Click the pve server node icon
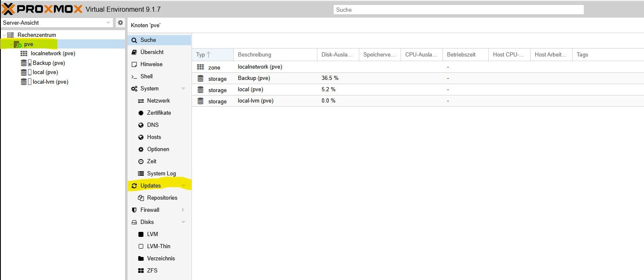The width and height of the screenshot is (644, 280). [18, 44]
